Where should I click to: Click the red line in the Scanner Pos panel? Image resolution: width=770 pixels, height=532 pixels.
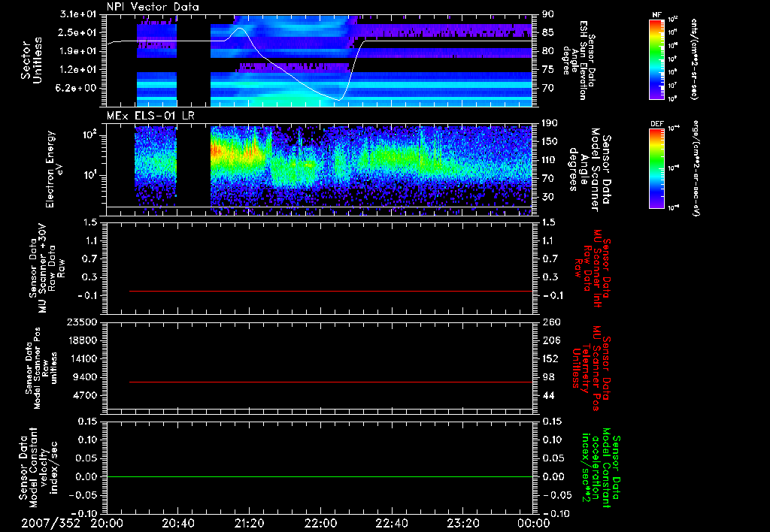(331, 382)
